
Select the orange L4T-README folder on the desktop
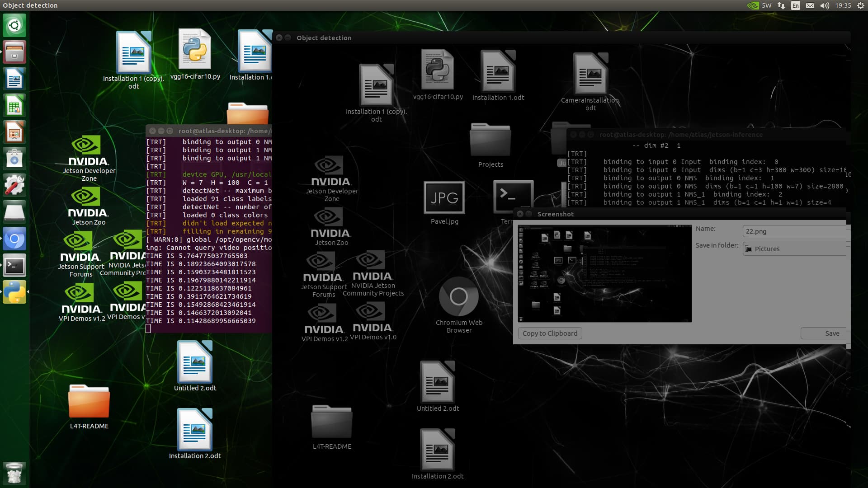[x=89, y=407]
